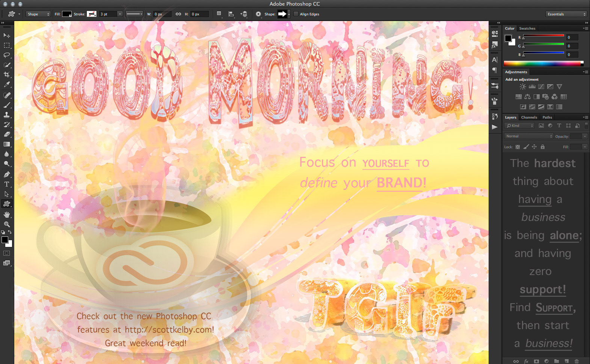
Task: Open the Essentials workspace dropdown
Action: [566, 14]
